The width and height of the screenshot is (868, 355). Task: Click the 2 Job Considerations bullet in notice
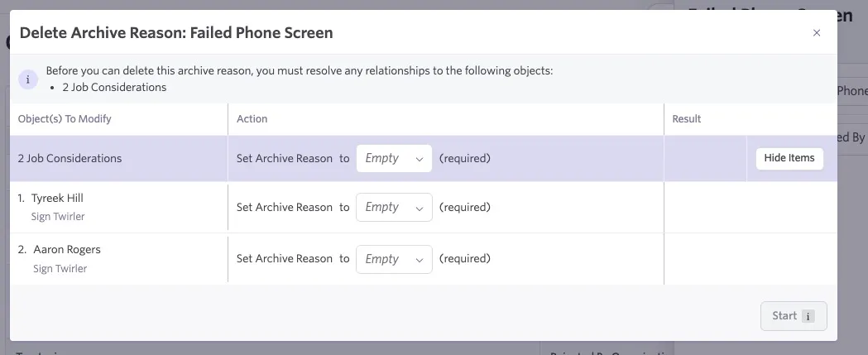pyautogui.click(x=114, y=88)
